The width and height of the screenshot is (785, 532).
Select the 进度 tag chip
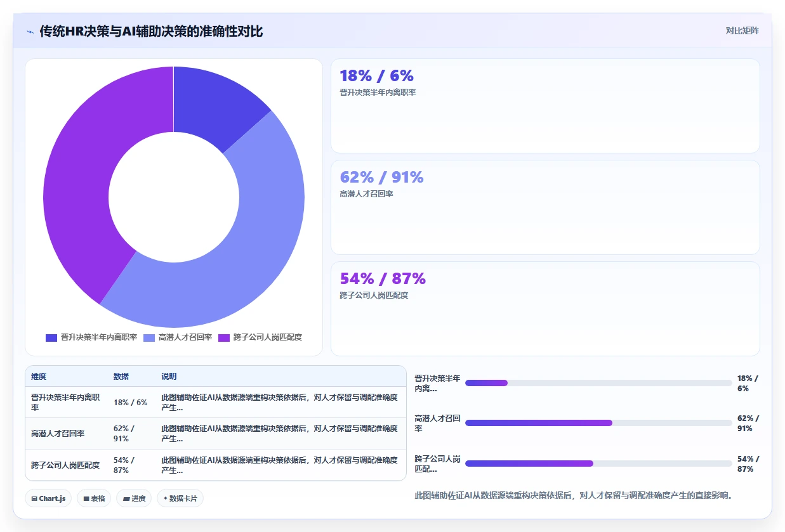[x=134, y=498]
